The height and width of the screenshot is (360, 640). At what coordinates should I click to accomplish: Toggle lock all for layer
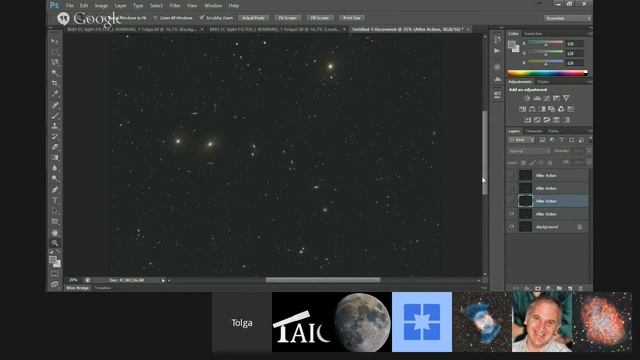coord(550,162)
